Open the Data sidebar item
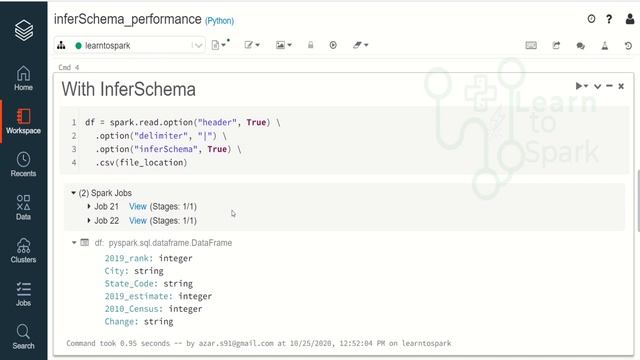The image size is (640, 360). (x=23, y=207)
